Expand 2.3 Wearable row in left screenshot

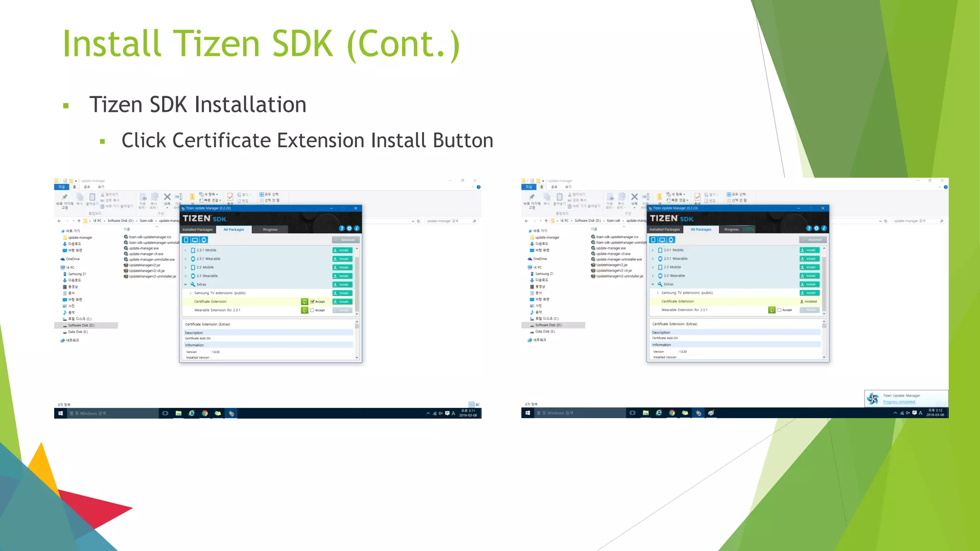186,276
